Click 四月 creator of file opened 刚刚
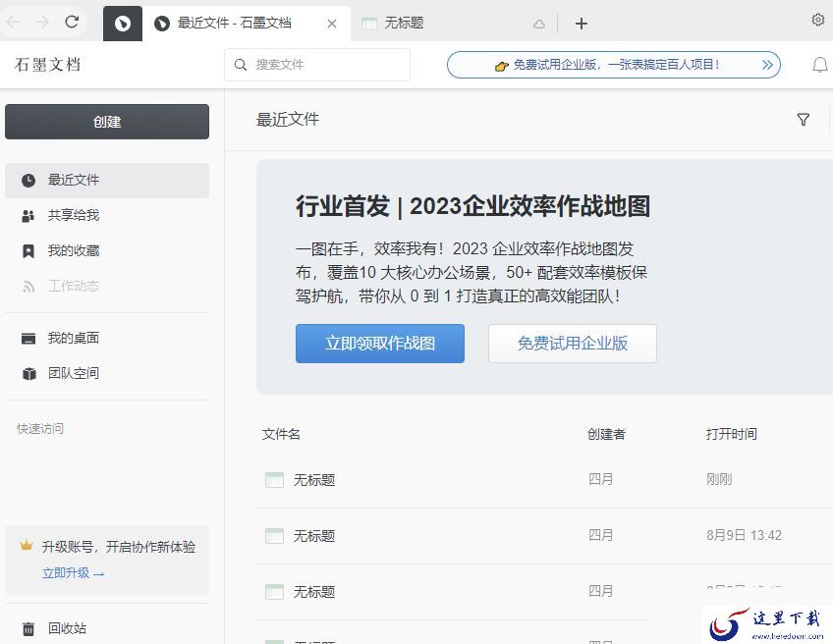The width and height of the screenshot is (833, 644). click(x=600, y=479)
